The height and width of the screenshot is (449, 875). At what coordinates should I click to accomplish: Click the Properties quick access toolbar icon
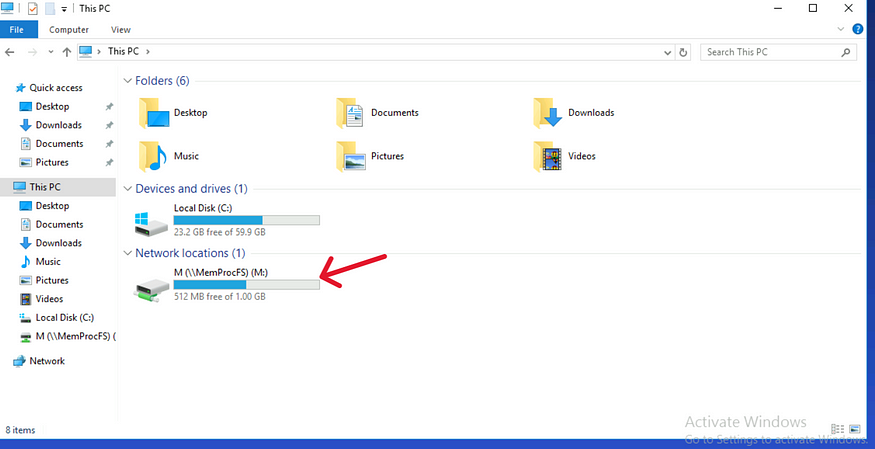point(32,8)
